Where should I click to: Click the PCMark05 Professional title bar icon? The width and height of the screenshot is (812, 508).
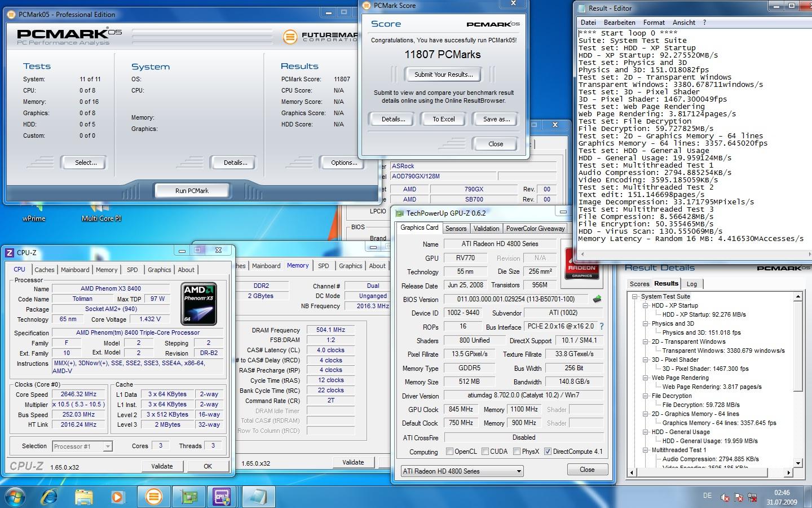click(12, 14)
